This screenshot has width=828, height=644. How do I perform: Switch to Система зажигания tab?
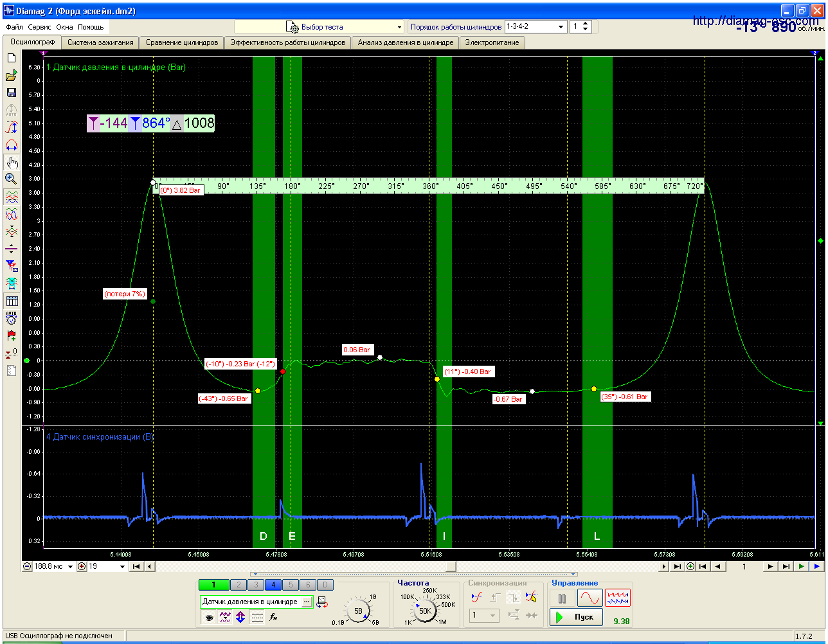100,42
